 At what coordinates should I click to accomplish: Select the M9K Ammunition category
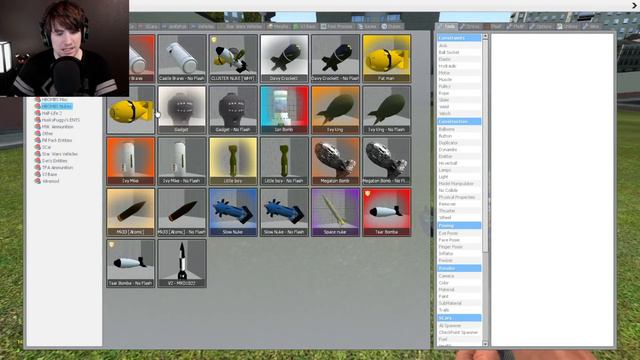54,127
